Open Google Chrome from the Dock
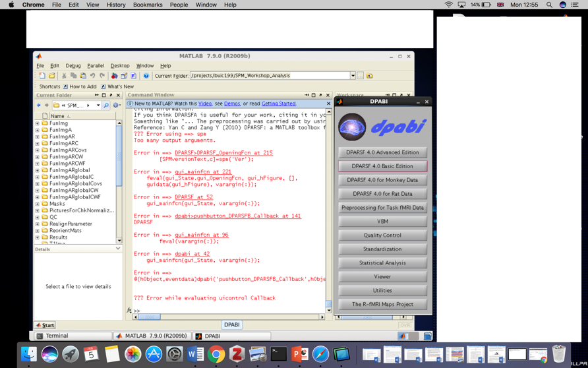Viewport: 588px width, 368px height. point(216,353)
